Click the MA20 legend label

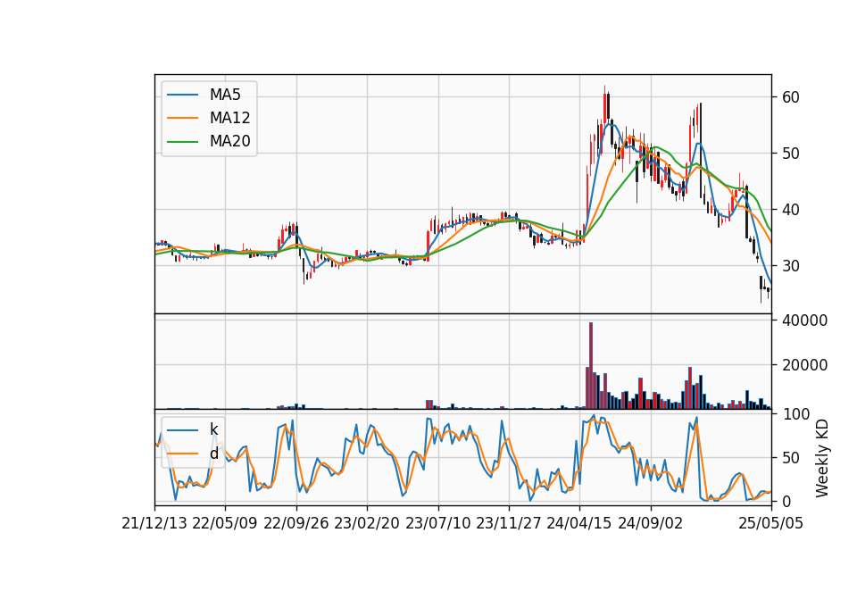229,141
